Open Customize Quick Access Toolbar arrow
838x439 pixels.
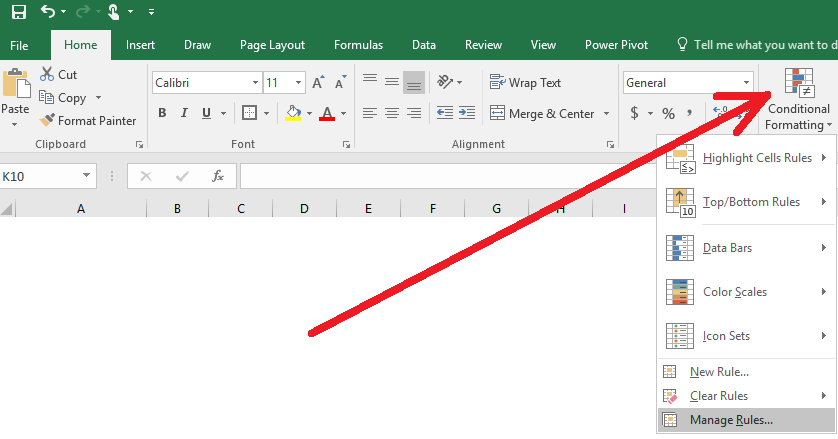(x=152, y=12)
